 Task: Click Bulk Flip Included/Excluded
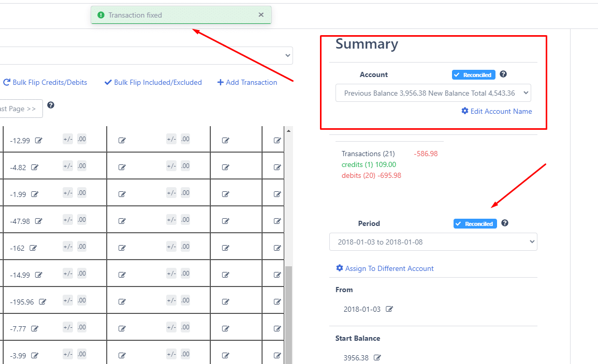coord(153,82)
